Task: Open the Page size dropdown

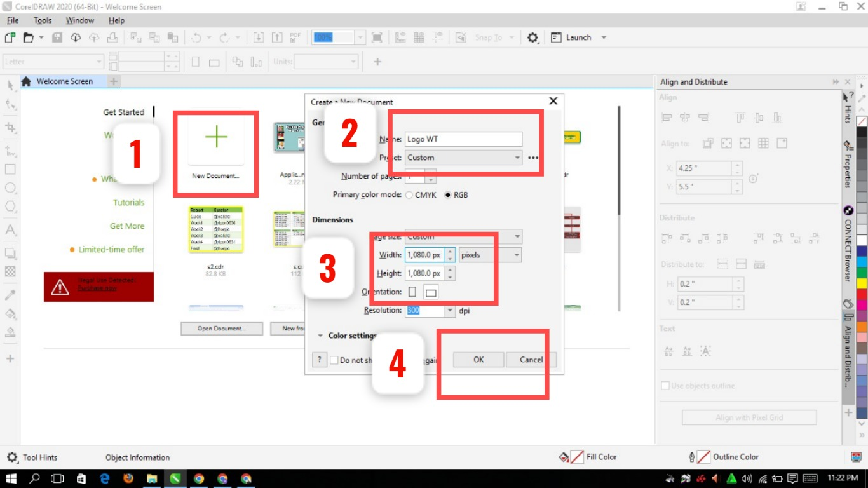Action: pos(463,236)
